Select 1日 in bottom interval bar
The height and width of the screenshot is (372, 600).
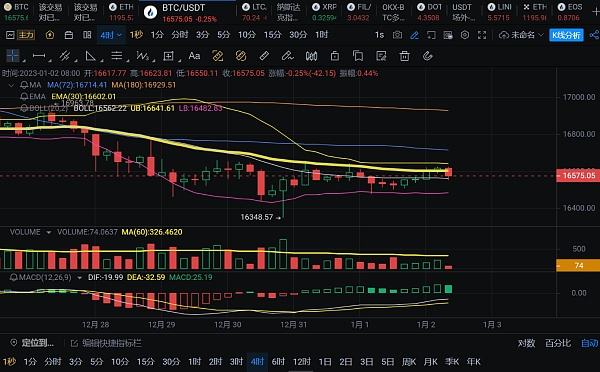tap(325, 362)
